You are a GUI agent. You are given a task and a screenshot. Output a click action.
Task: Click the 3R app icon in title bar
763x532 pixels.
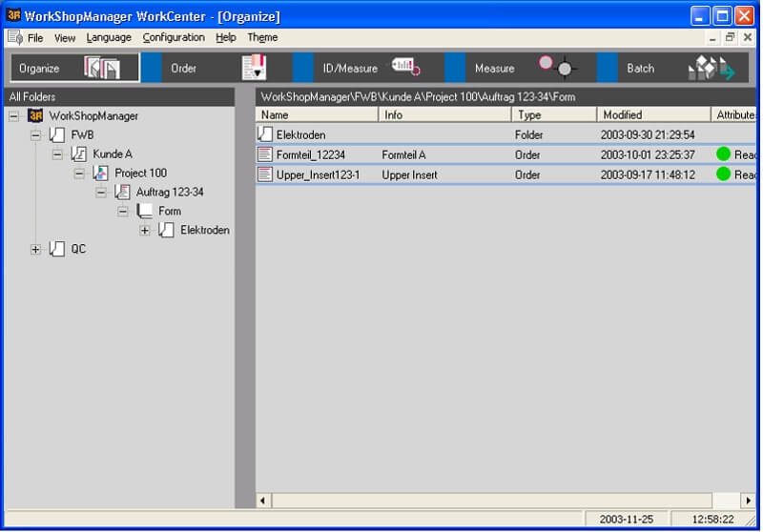[x=13, y=15]
